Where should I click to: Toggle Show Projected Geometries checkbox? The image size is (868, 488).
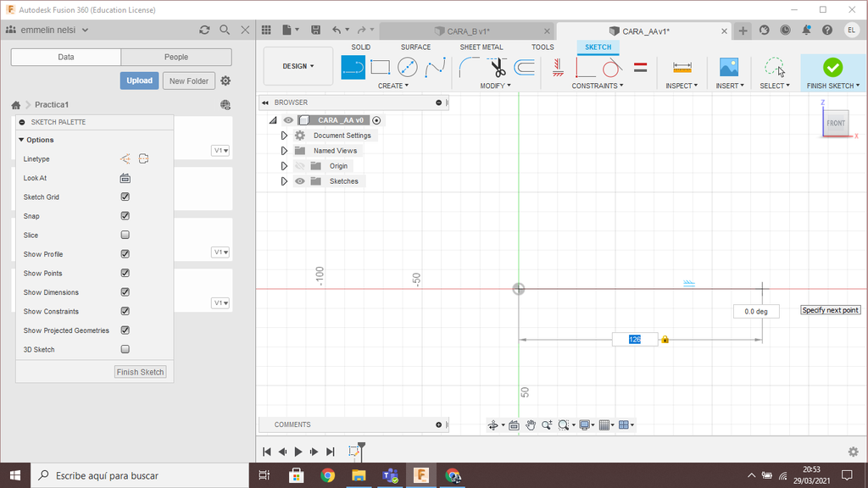pos(125,330)
